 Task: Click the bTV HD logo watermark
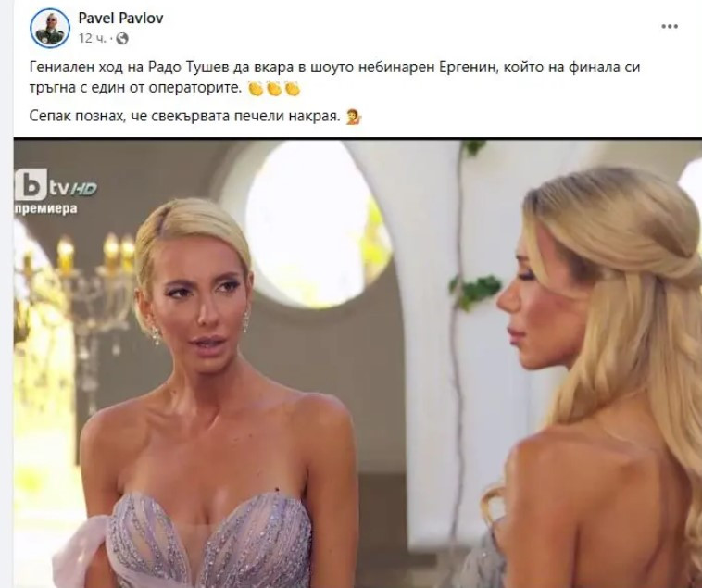click(56, 185)
